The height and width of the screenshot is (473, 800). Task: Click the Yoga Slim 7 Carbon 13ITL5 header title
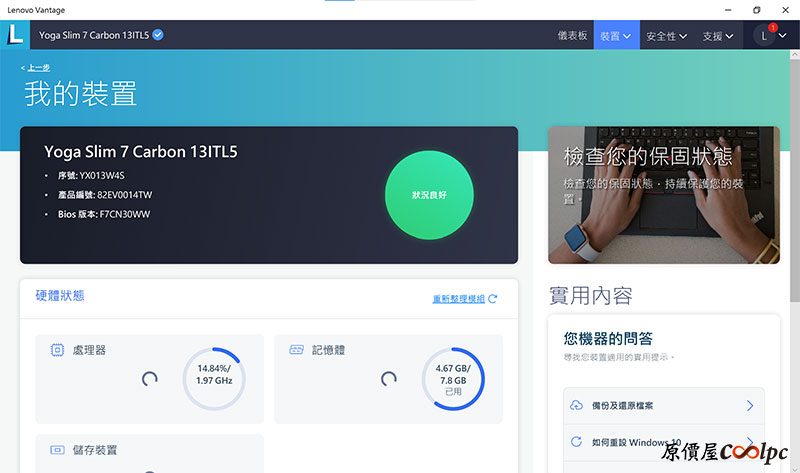pos(94,35)
